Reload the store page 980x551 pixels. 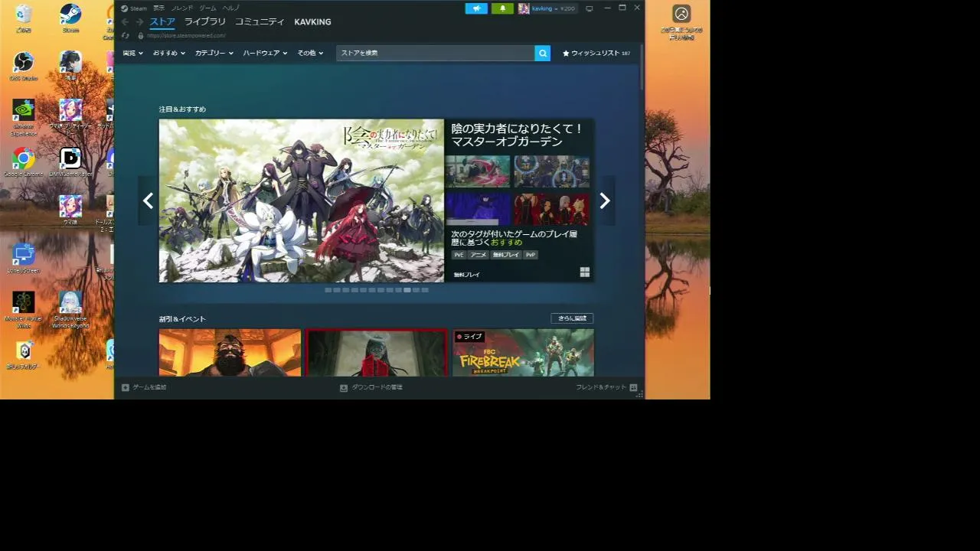126,35
